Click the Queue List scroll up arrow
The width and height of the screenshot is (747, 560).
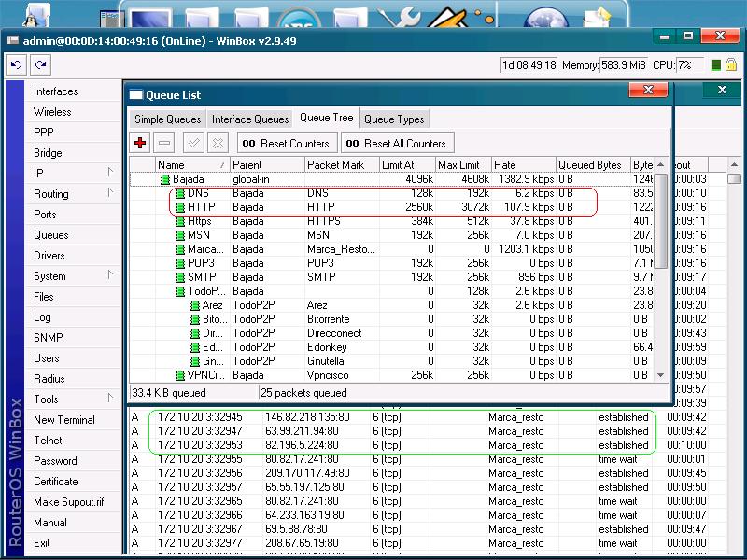click(x=661, y=165)
